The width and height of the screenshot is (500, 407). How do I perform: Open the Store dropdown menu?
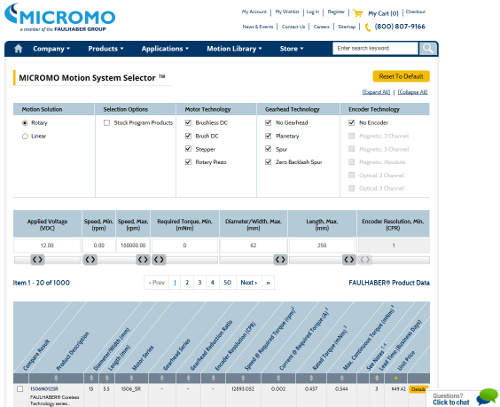point(292,49)
